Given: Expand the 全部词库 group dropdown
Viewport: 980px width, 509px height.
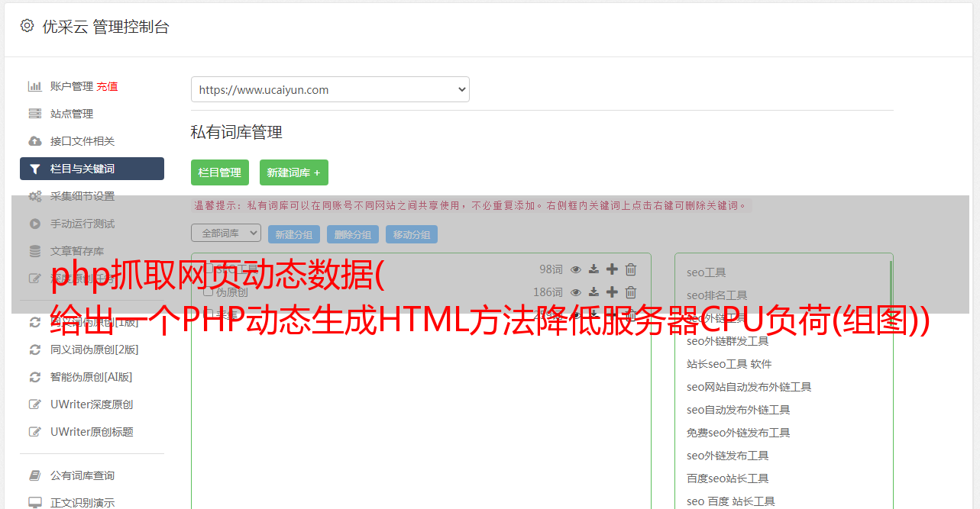Looking at the screenshot, I should (x=226, y=233).
